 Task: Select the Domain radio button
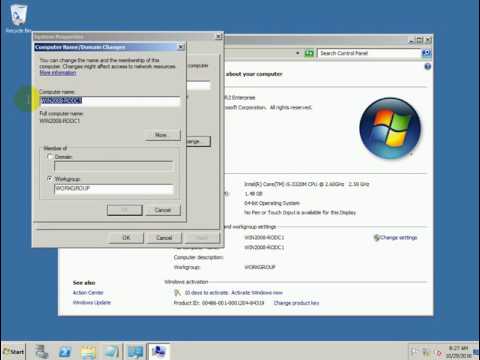(x=50, y=156)
